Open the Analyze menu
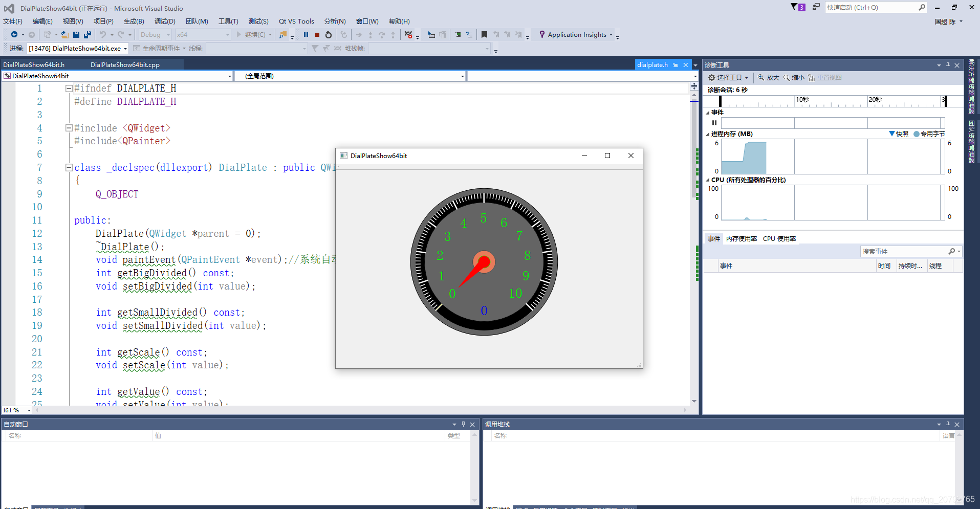Screen dimensions: 980x509 (x=335, y=21)
